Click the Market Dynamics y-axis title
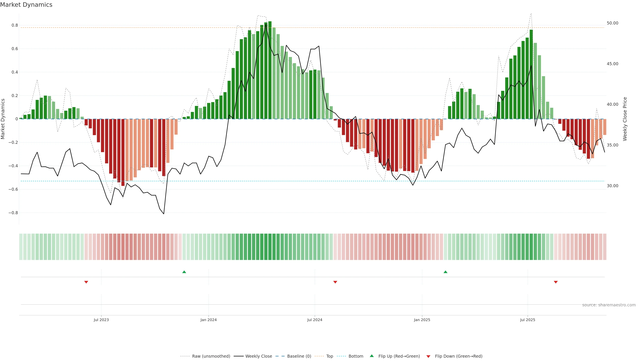This screenshot has width=644, height=362. pyautogui.click(x=3, y=119)
